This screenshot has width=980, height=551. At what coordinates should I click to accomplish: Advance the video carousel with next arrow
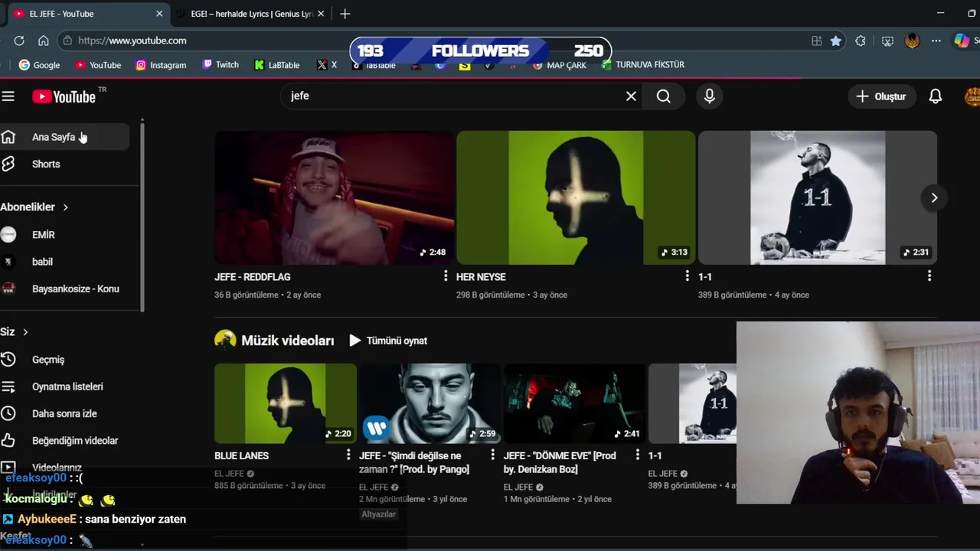tap(934, 197)
